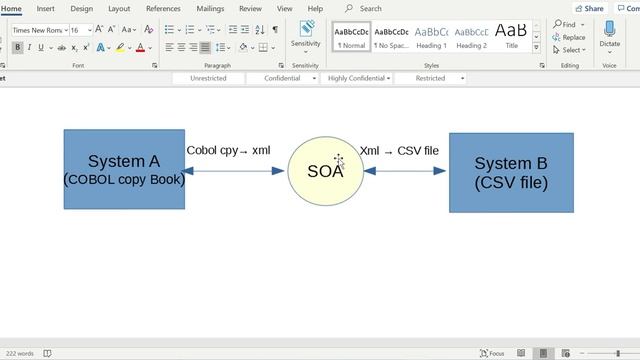Open Change Case dropdown
This screenshot has width=640, height=360.
129,29
